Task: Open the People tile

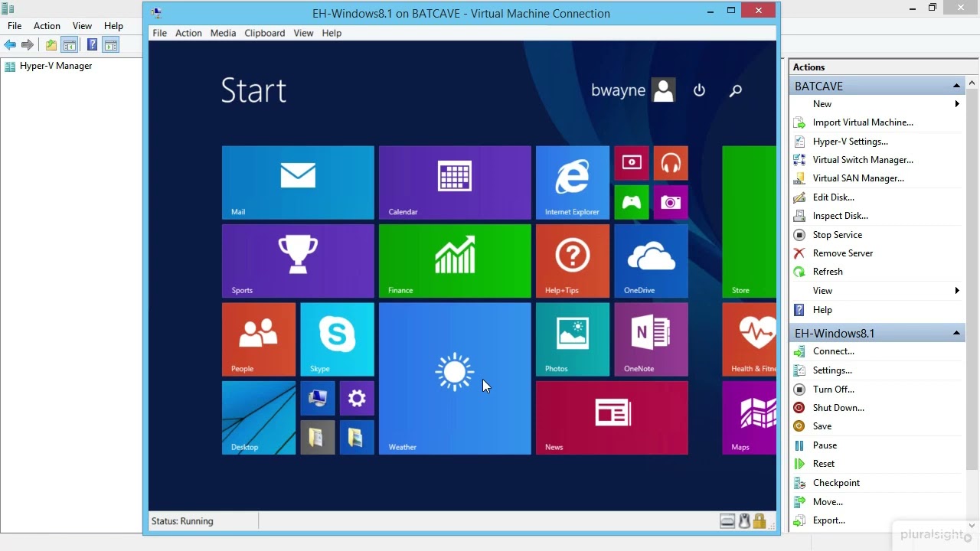Action: (259, 339)
